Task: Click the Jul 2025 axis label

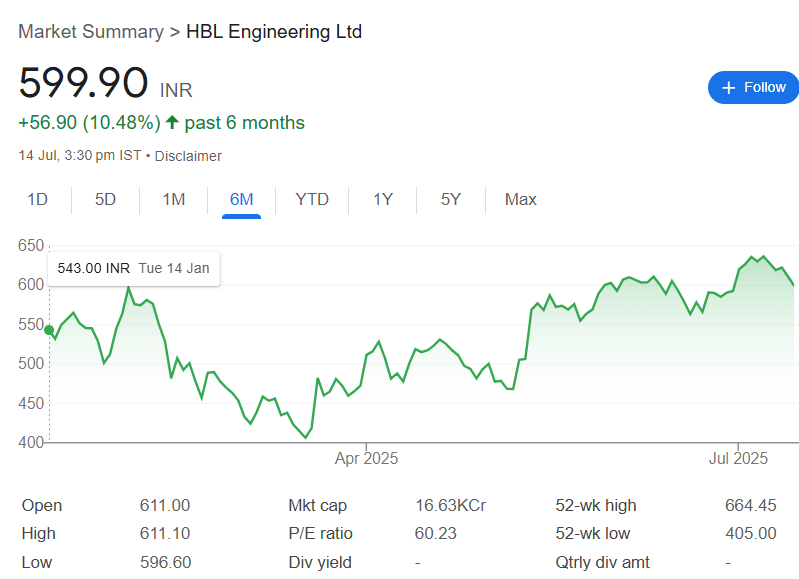Action: 738,458
